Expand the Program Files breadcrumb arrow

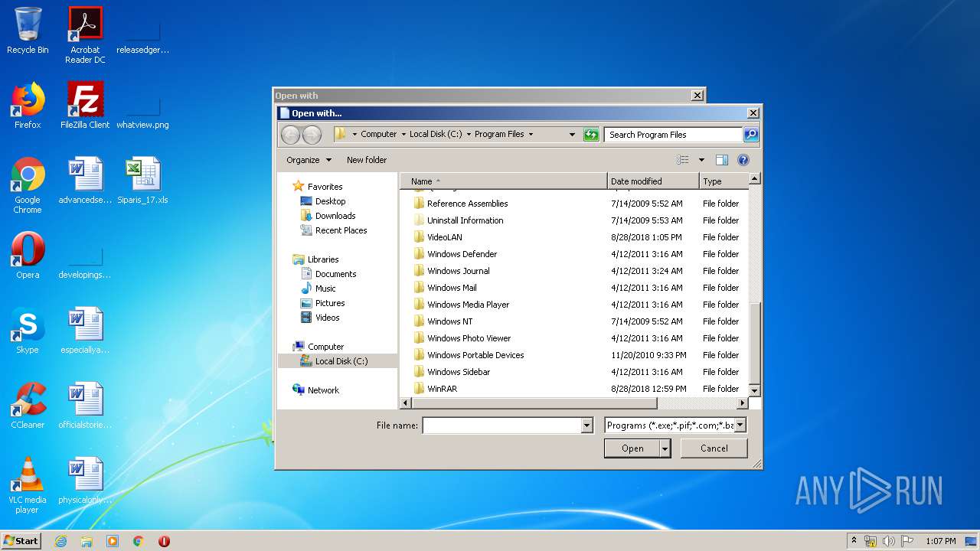point(531,135)
